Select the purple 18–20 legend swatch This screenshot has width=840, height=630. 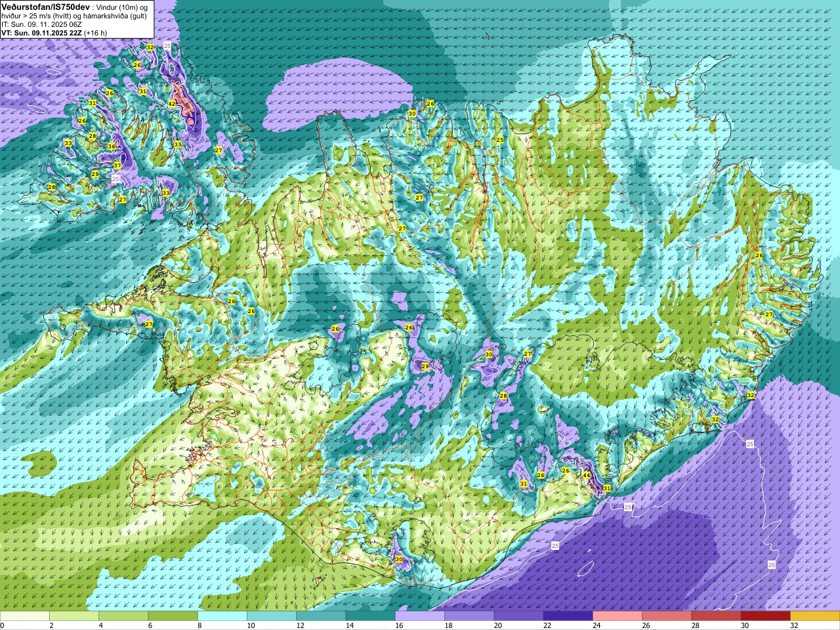[469, 616]
